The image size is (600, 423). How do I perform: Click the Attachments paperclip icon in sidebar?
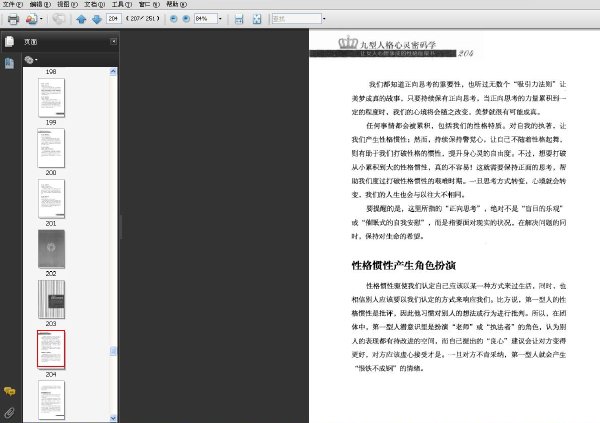pos(10,412)
